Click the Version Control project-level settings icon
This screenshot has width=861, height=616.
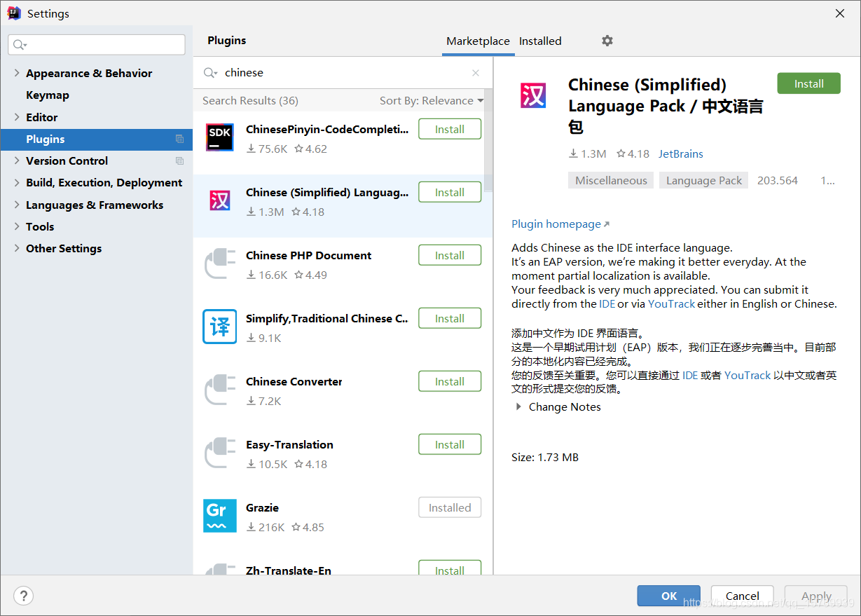click(179, 160)
